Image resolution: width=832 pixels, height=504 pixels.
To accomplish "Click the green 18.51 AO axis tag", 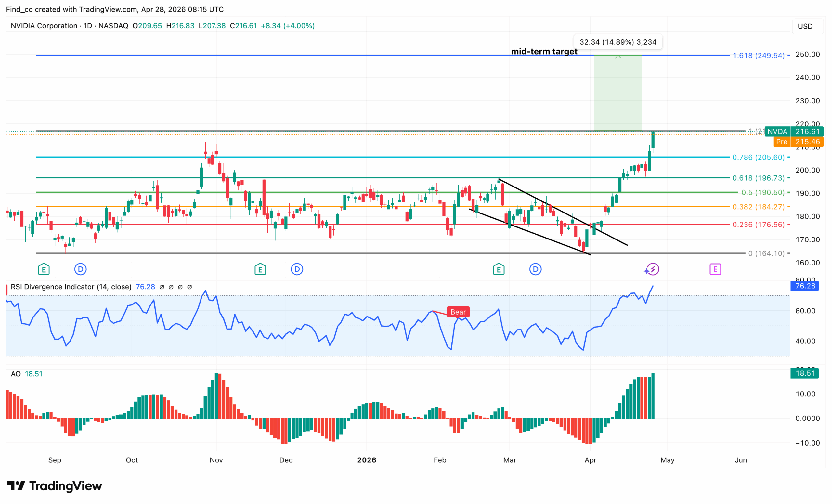I will [x=804, y=373].
